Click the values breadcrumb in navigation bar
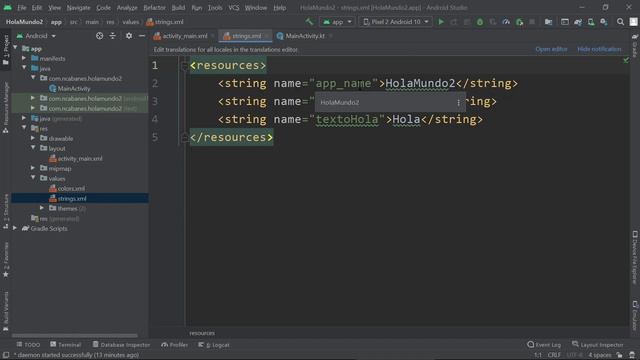The height and width of the screenshot is (360, 640). (x=131, y=22)
